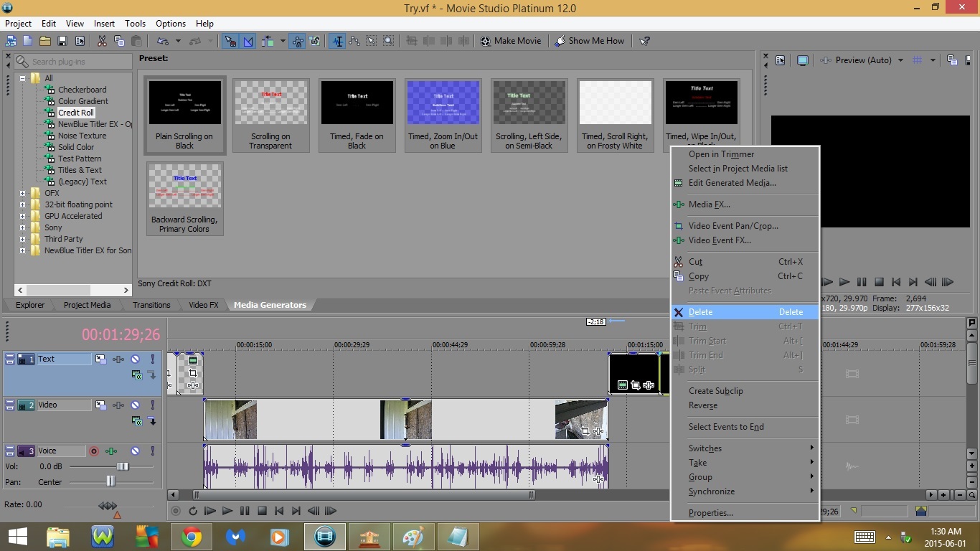This screenshot has width=980, height=551.
Task: Open Video Event Pan/Crop from context menu
Action: [745, 226]
